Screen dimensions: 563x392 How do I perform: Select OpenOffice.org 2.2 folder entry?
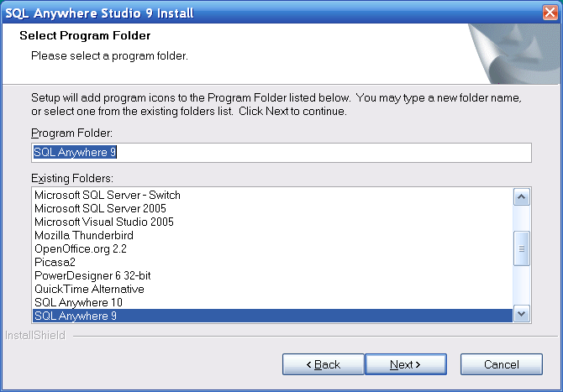(x=82, y=248)
